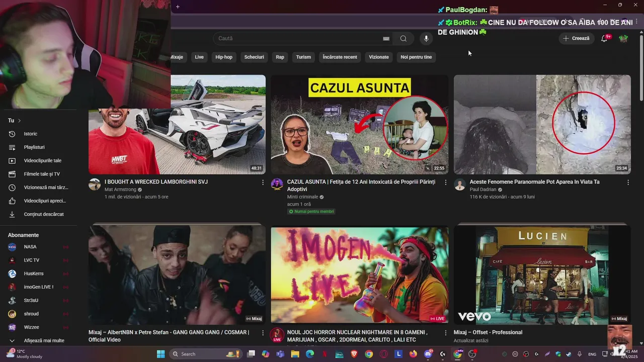Open the title 'Mixaj – Offset - Professional'
Viewport: 644px width, 362px height.
[488, 332]
